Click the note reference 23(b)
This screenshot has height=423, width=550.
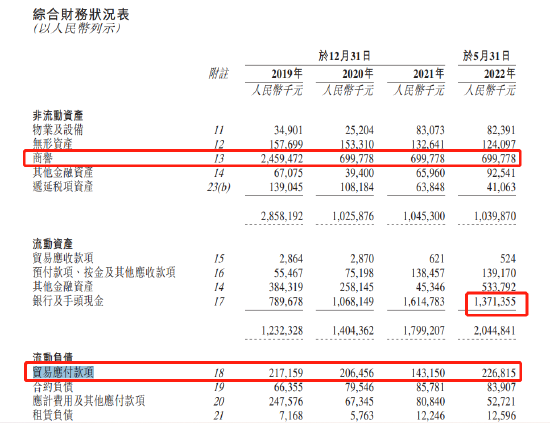[x=219, y=188]
